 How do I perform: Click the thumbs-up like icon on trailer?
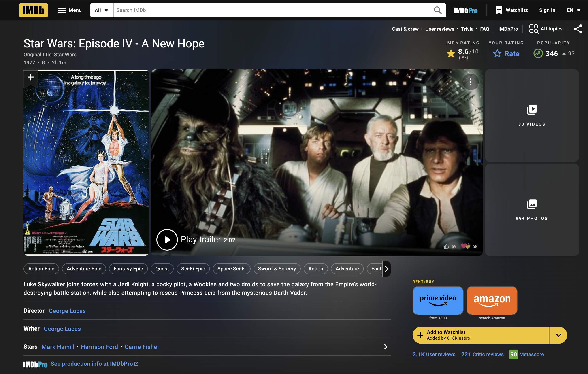point(446,246)
